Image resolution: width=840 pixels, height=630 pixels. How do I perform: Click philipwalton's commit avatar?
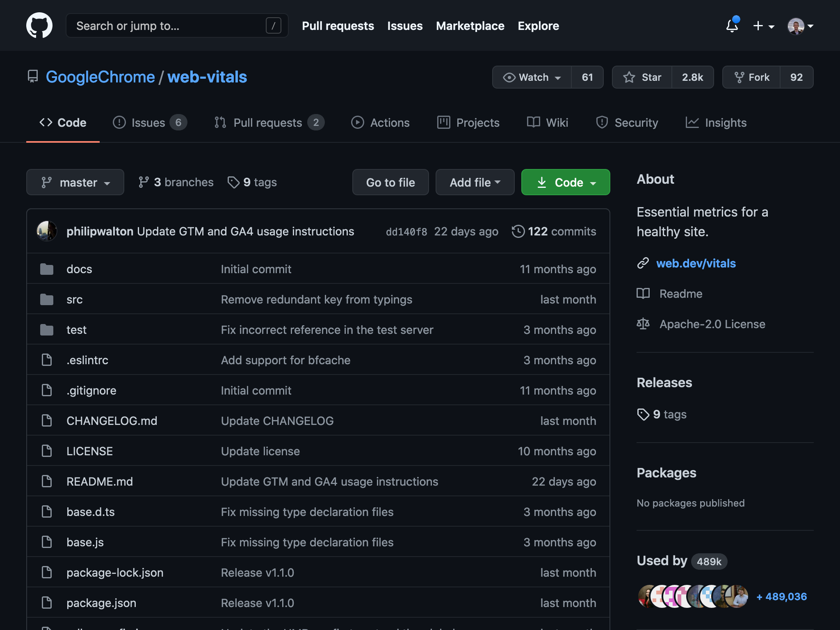47,231
